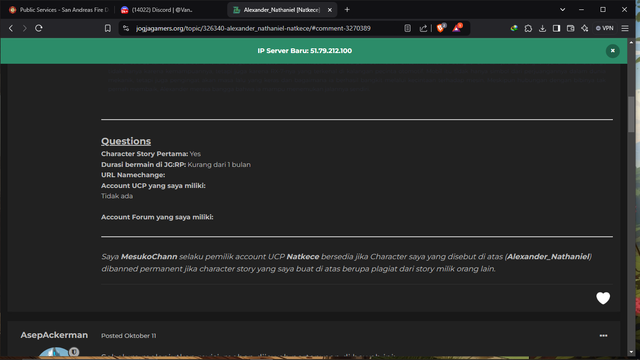640x360 pixels.
Task: Open post options menu on AsepAckerman's reply
Action: [603, 336]
